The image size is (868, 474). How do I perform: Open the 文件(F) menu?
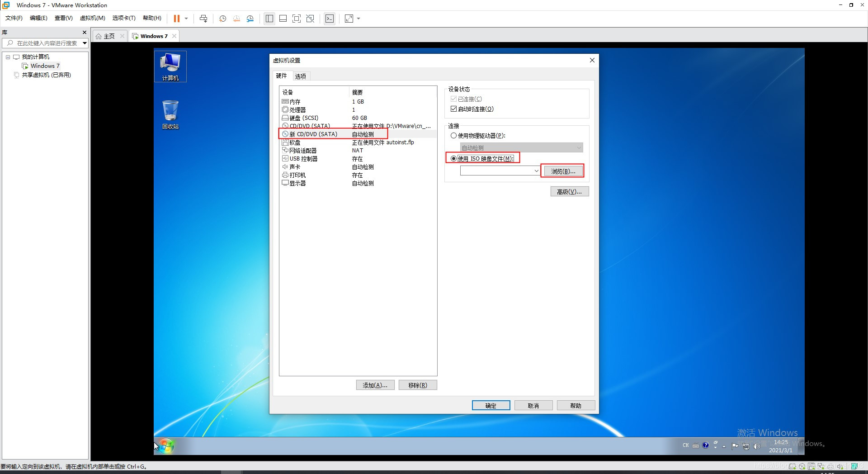coord(14,18)
